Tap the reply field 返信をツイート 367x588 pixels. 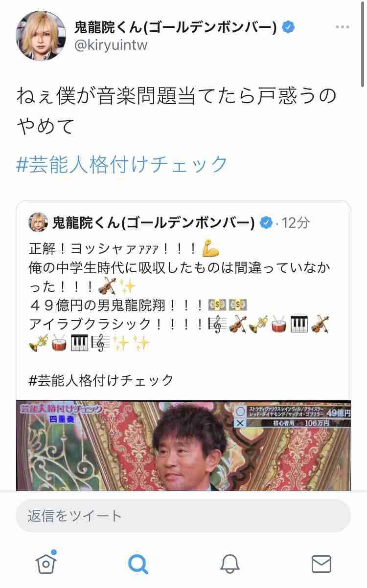(x=183, y=516)
